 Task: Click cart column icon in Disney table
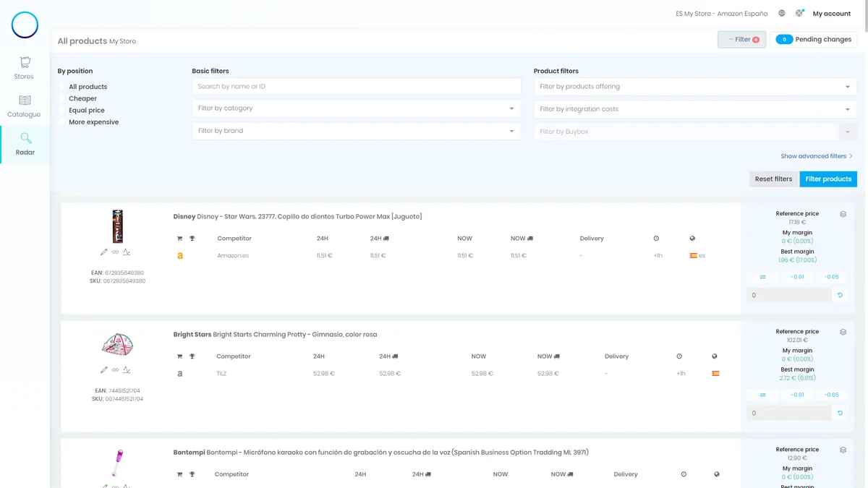(x=180, y=239)
